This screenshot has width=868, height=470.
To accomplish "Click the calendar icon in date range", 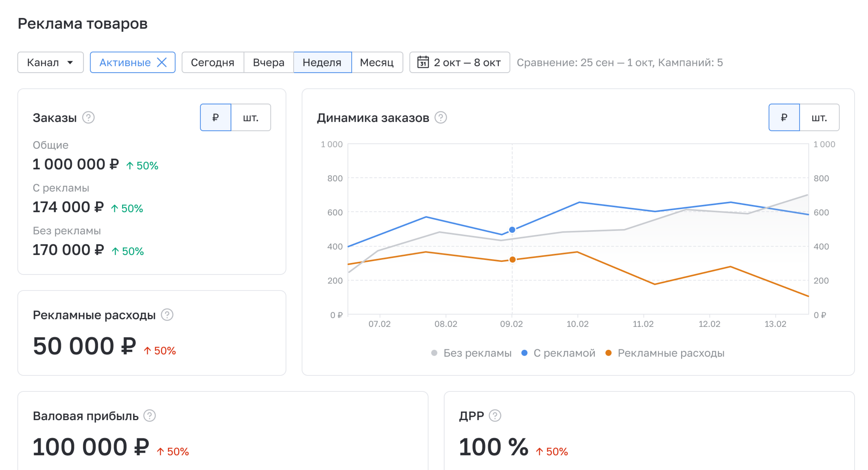I will 423,62.
